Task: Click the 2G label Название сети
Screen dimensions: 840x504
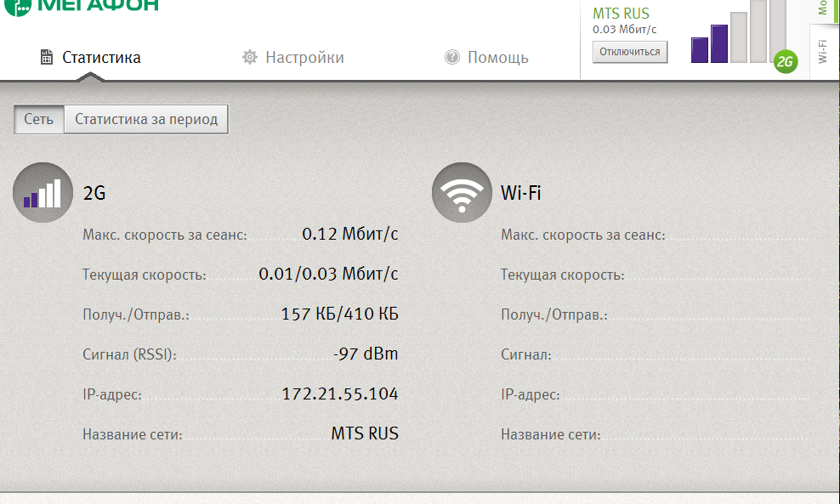Action: click(133, 435)
